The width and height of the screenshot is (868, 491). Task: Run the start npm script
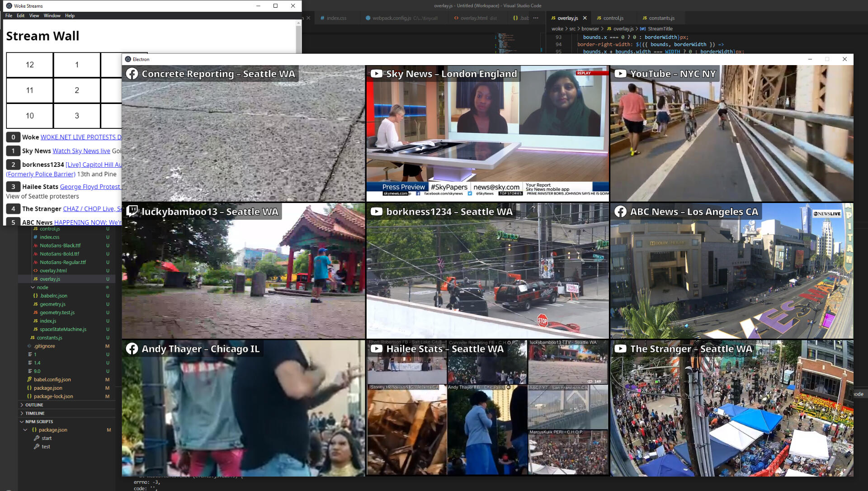[x=47, y=438]
